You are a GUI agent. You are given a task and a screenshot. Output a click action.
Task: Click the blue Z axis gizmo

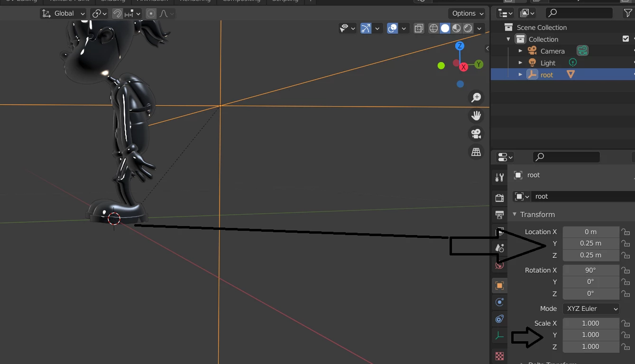pyautogui.click(x=460, y=46)
